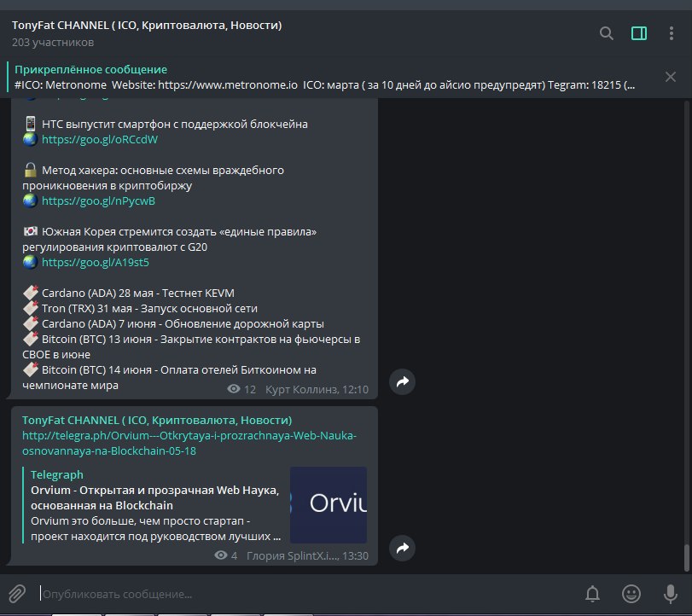
Task: Open channel info from the header title
Action: pos(147,25)
